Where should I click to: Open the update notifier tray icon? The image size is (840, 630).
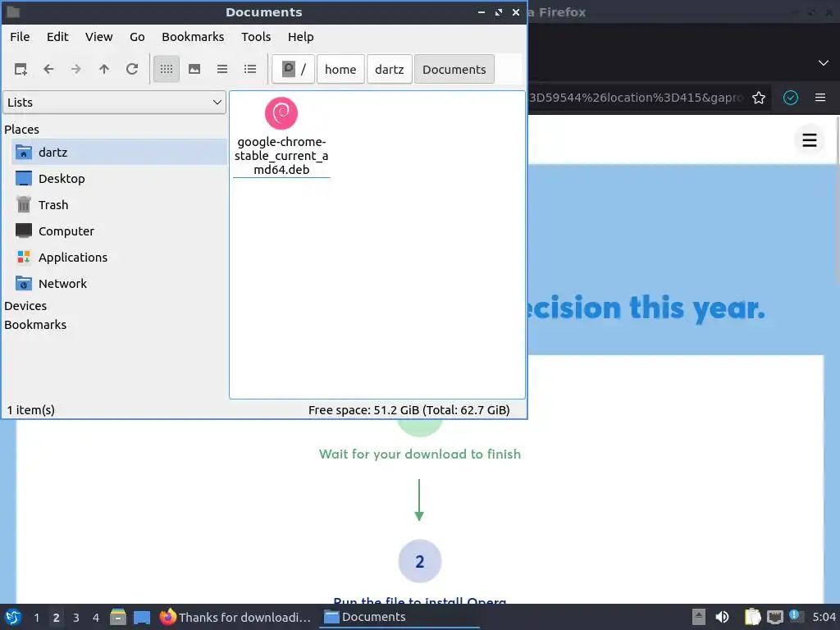coord(796,616)
